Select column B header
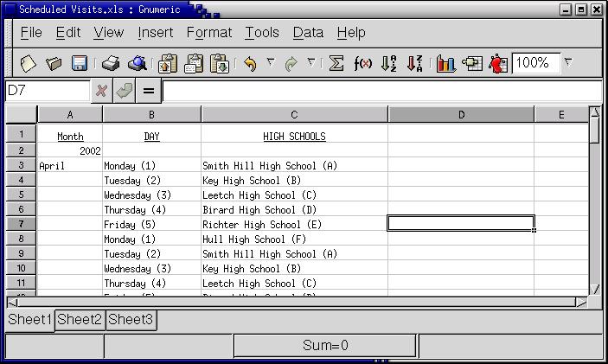The image size is (608, 364). (x=151, y=115)
